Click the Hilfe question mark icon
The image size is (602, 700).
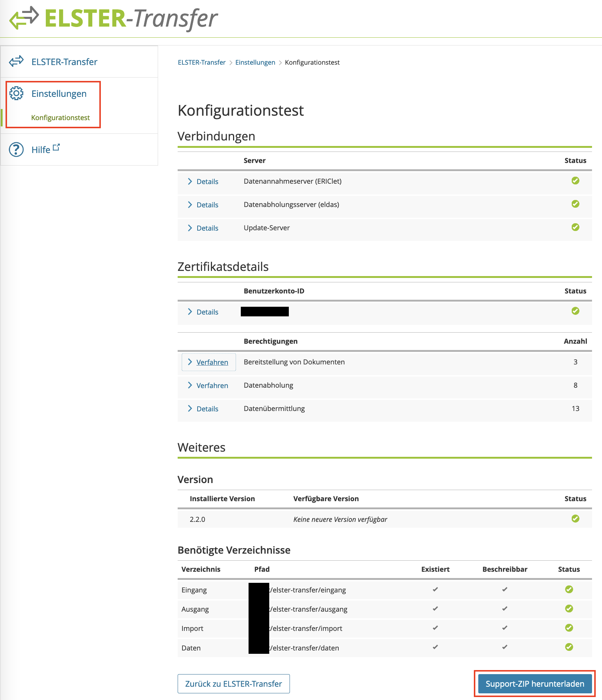pyautogui.click(x=16, y=149)
